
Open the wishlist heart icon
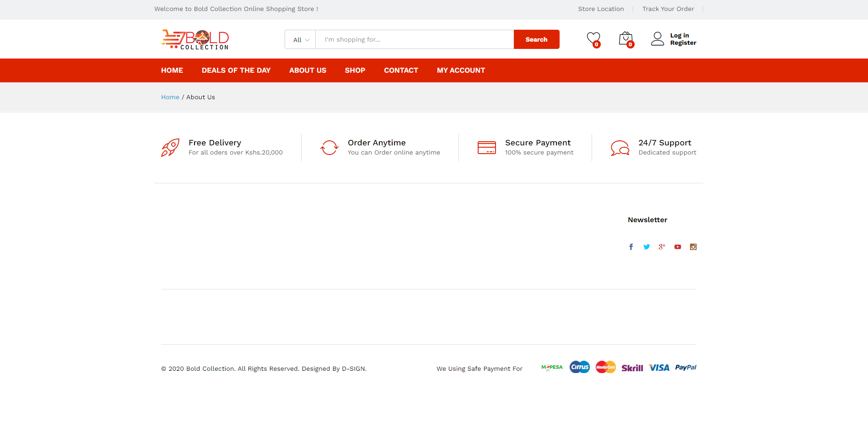(593, 39)
